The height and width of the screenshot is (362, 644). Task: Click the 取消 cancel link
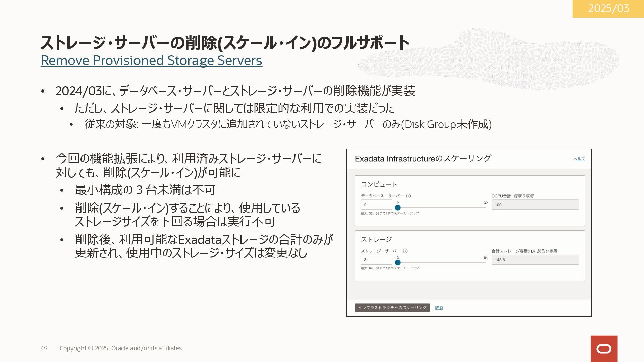point(439,308)
